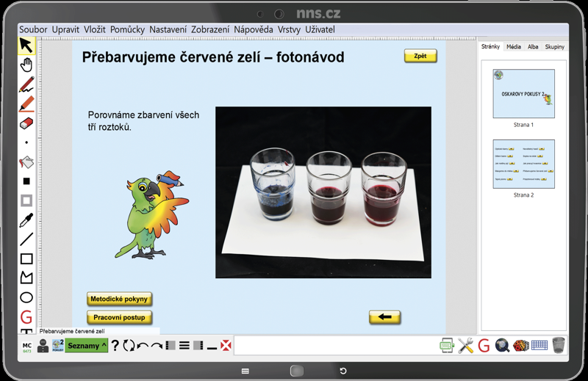The width and height of the screenshot is (588, 381).
Task: Click the globe with magnifier search icon
Action: click(x=502, y=345)
